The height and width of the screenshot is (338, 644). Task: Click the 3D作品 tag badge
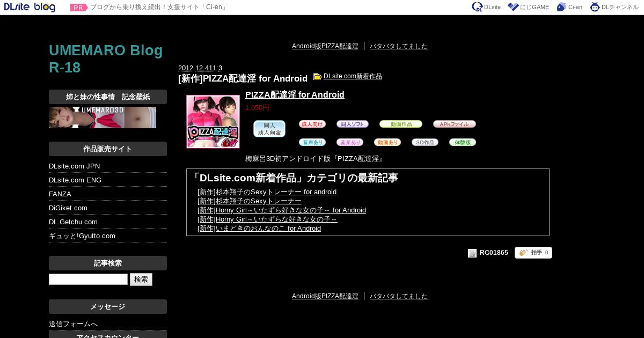click(425, 142)
